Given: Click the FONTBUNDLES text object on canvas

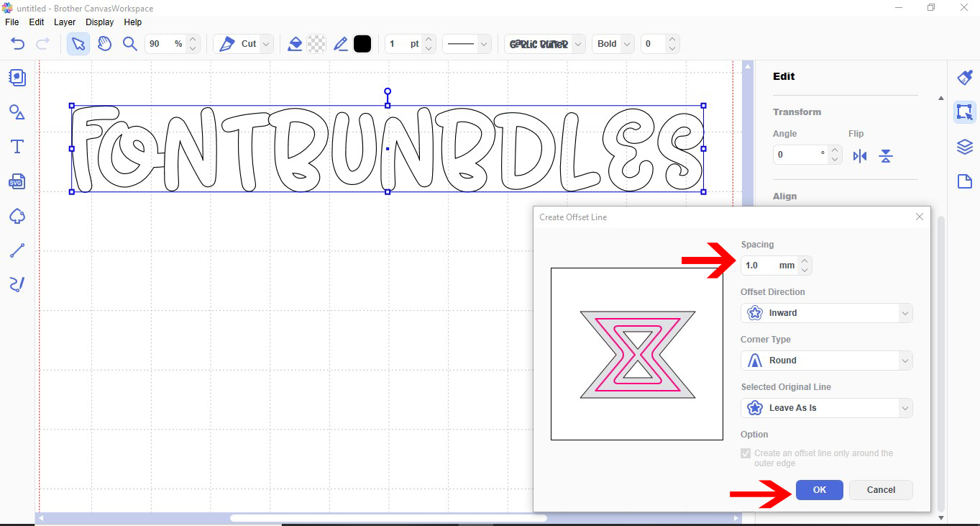Looking at the screenshot, I should (388, 149).
